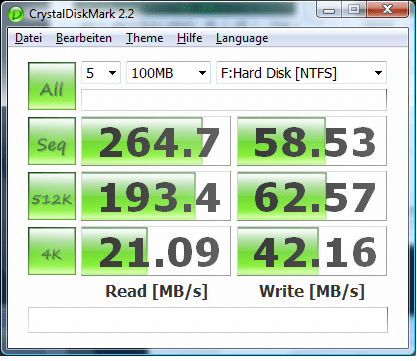Start the Seq sequential test
The image size is (417, 361).
52,141
